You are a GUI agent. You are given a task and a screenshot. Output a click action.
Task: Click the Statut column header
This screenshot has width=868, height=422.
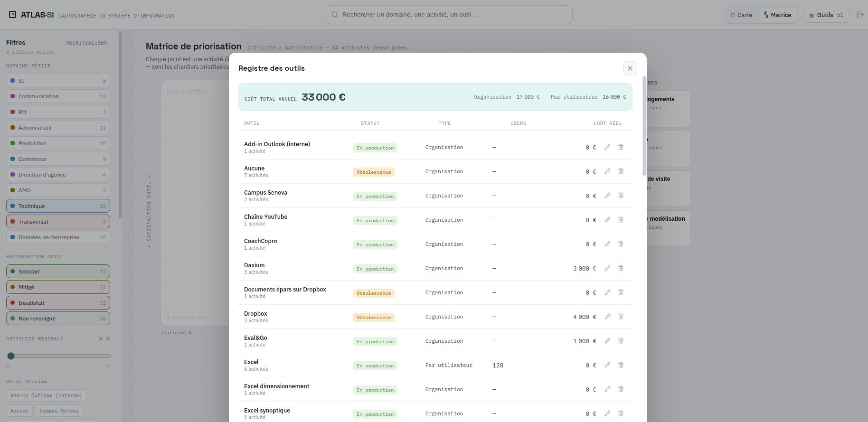click(370, 123)
